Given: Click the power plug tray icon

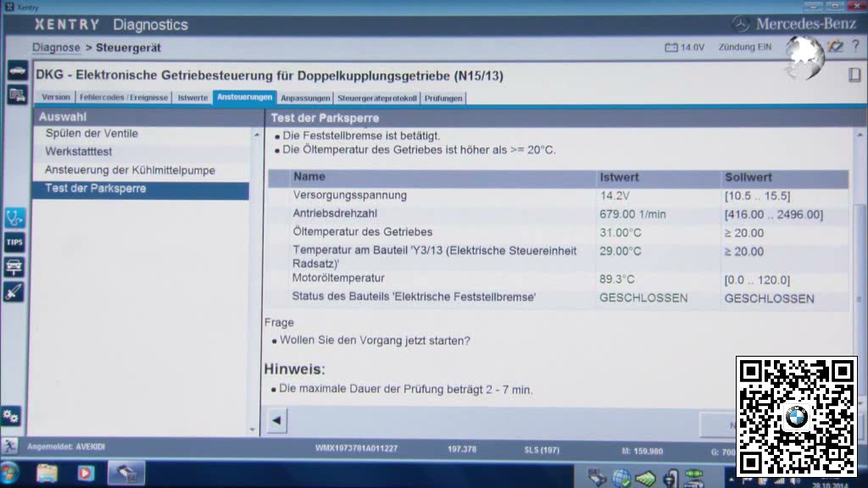Looking at the screenshot, I should tap(670, 478).
